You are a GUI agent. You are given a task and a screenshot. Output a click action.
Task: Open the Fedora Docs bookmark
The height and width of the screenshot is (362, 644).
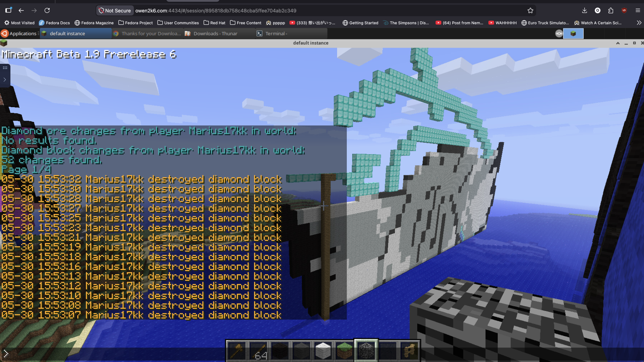click(x=54, y=23)
